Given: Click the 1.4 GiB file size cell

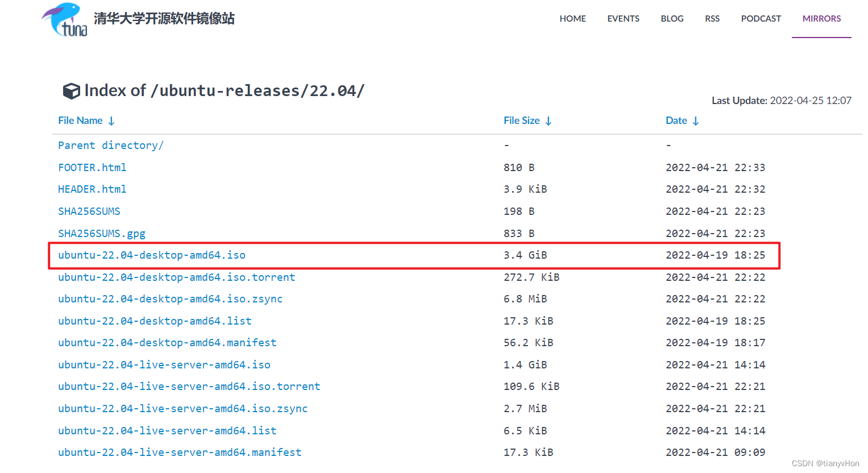Looking at the screenshot, I should (x=525, y=365).
